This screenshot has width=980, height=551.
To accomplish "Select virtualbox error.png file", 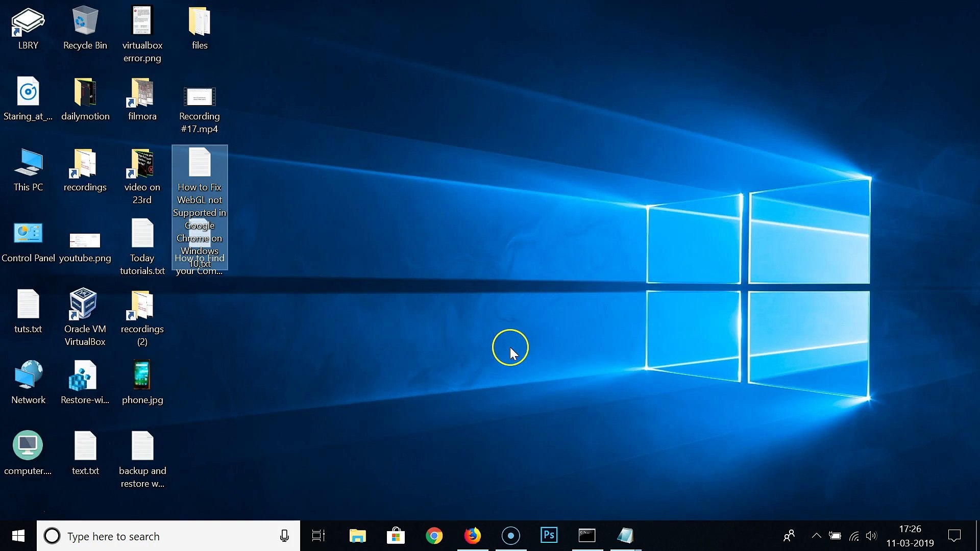I will click(x=142, y=34).
